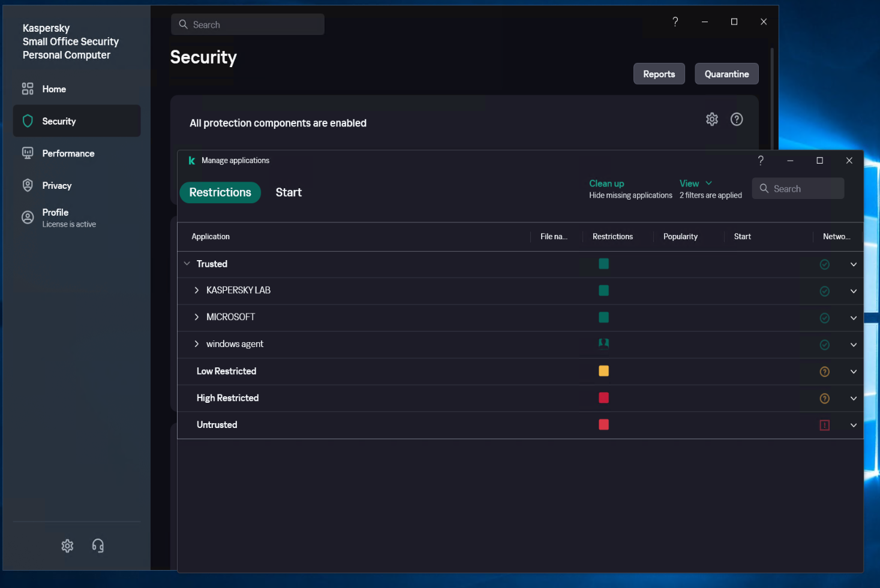Click Untrusted red restriction square

coord(603,424)
